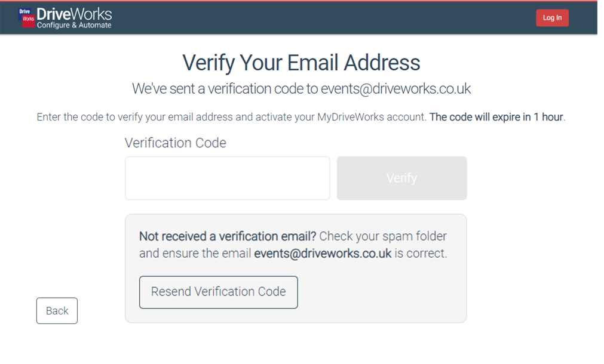The height and width of the screenshot is (364, 604).
Task: Click 'The code will expire in 1 hour' text
Action: tap(496, 117)
